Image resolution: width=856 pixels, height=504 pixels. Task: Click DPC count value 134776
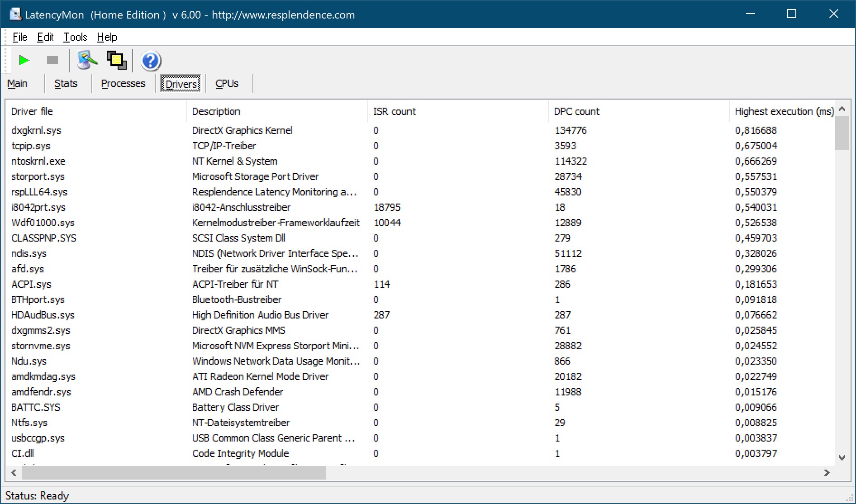(x=571, y=130)
